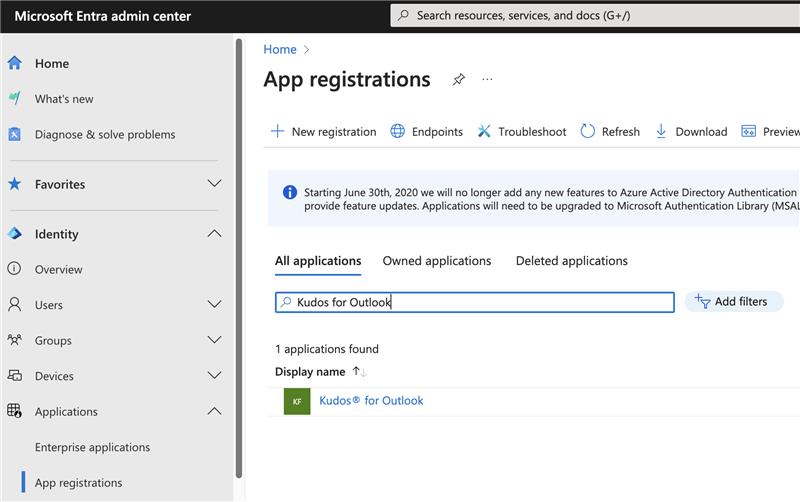Image resolution: width=800 pixels, height=502 pixels.
Task: Collapse the Applications submenu chevron
Action: click(215, 411)
